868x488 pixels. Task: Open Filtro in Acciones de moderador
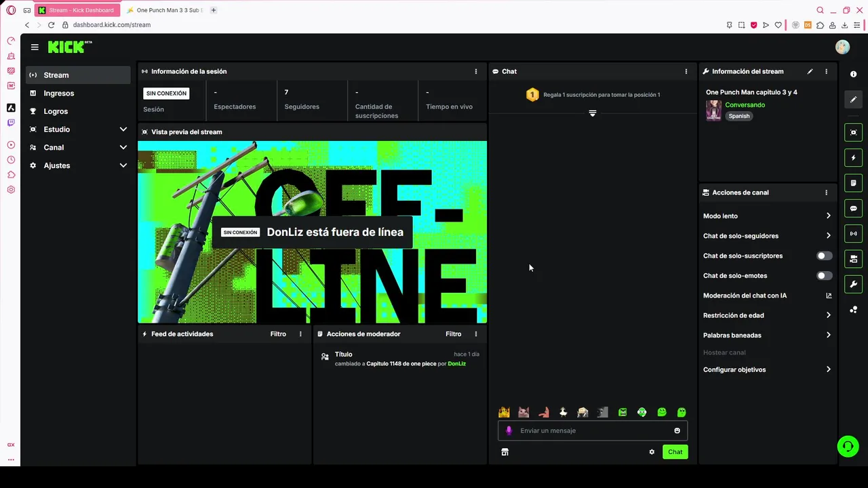click(x=453, y=334)
